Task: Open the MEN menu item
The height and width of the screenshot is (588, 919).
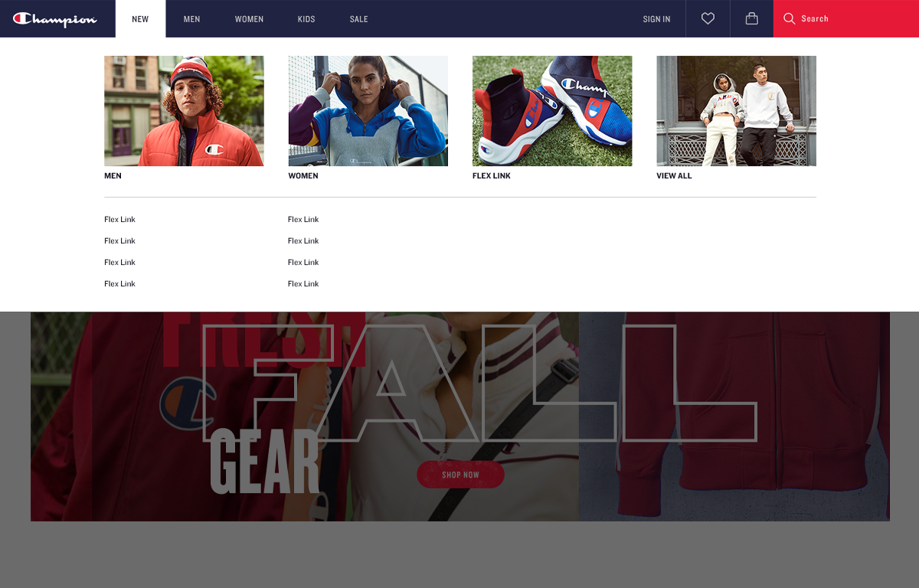Action: (191, 19)
